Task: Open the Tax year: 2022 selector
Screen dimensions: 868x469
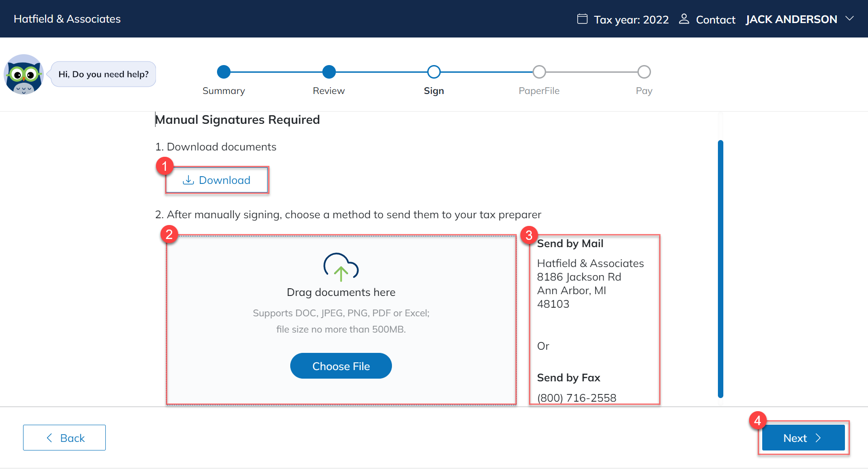Action: pos(631,20)
